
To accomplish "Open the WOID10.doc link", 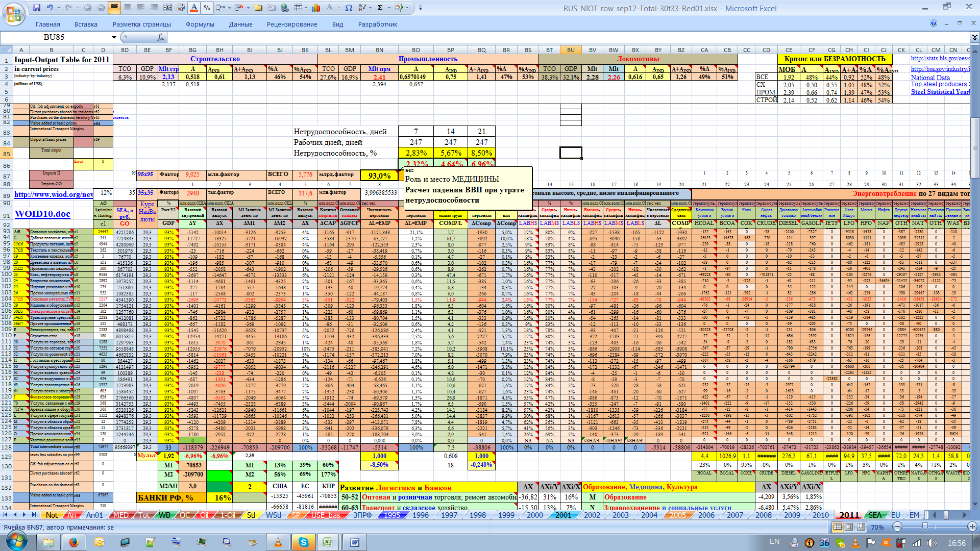I will [x=42, y=214].
